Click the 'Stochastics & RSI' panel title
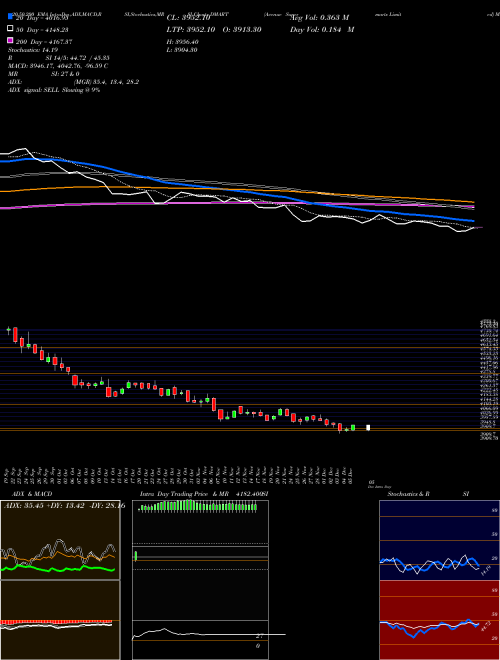The image size is (500, 660). click(428, 494)
